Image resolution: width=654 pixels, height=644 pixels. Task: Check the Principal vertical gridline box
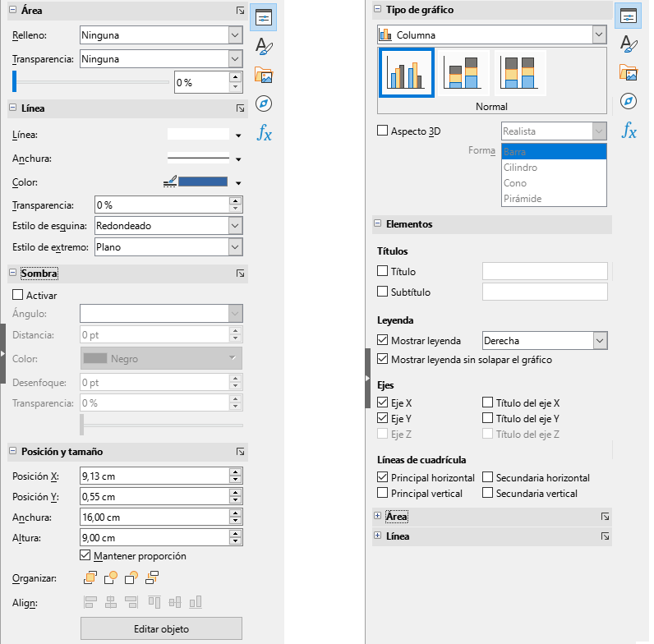point(382,494)
